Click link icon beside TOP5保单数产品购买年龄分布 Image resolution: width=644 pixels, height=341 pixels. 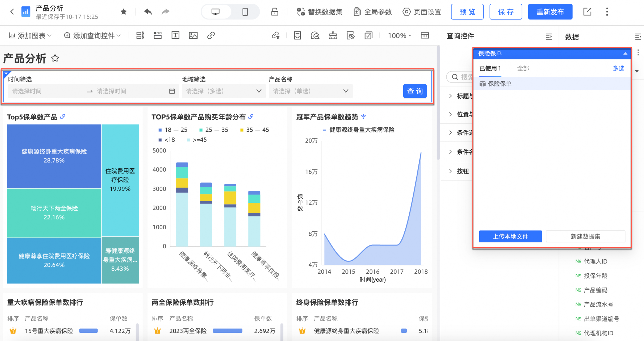pos(251,117)
